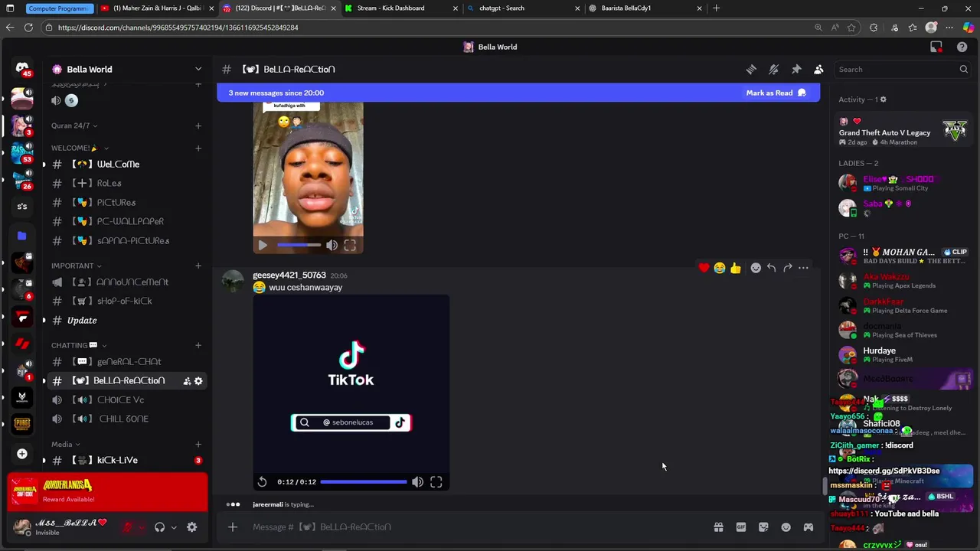
Task: Open the apps launcher controller icon
Action: (x=808, y=527)
